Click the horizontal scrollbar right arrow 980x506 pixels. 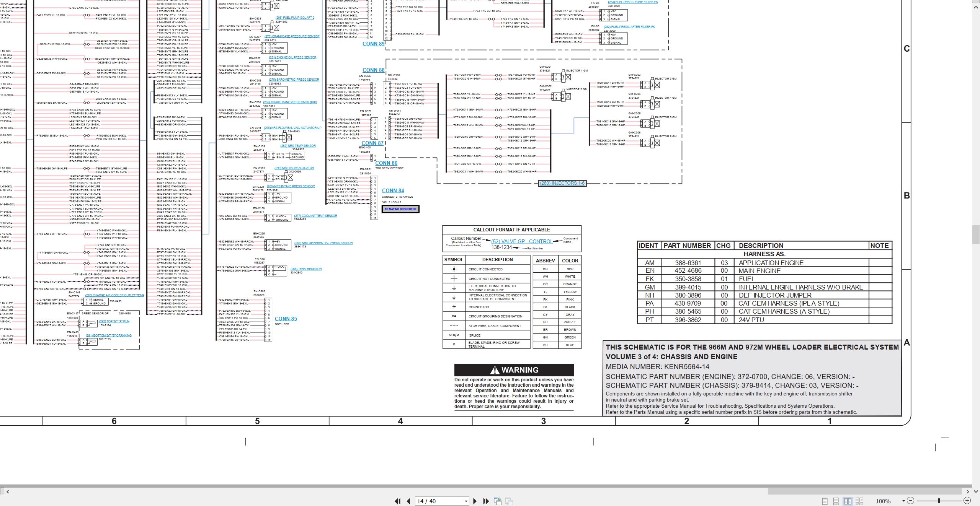click(x=968, y=491)
